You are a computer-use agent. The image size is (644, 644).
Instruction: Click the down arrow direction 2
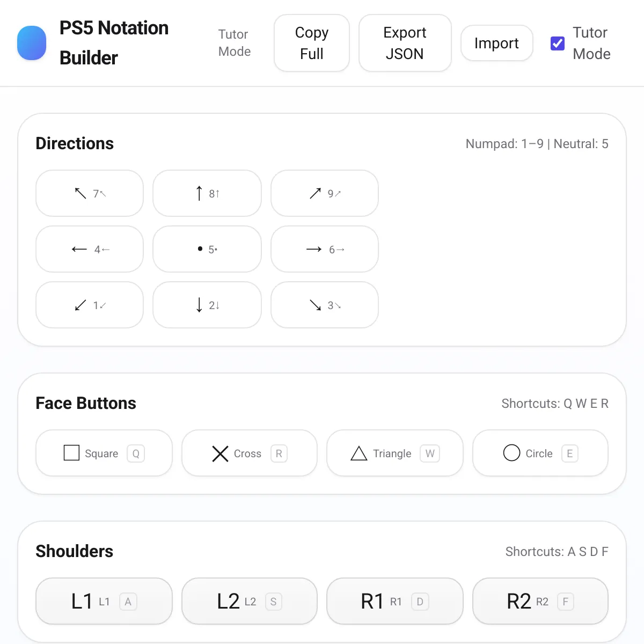click(207, 305)
